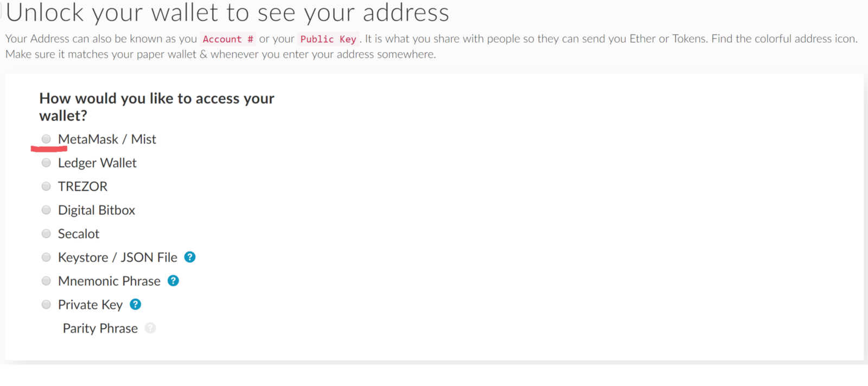868x386 pixels.
Task: Pick the Digital Bitbox radio button
Action: click(46, 210)
